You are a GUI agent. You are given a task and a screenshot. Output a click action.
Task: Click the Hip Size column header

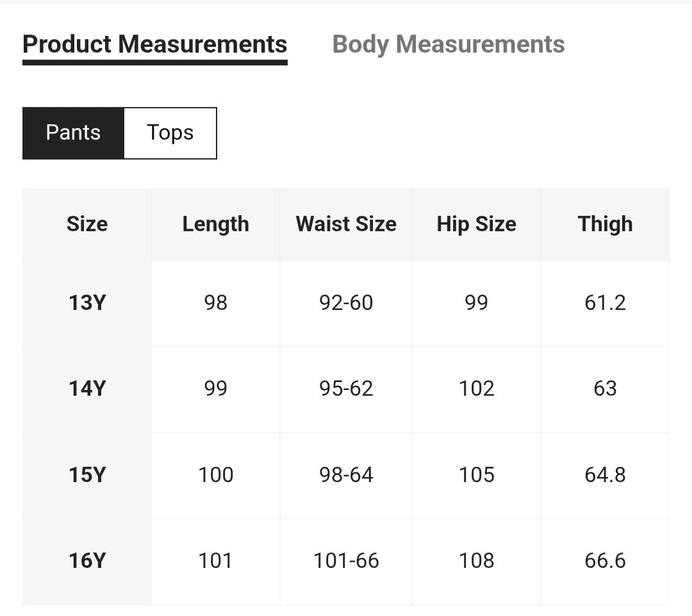click(476, 224)
